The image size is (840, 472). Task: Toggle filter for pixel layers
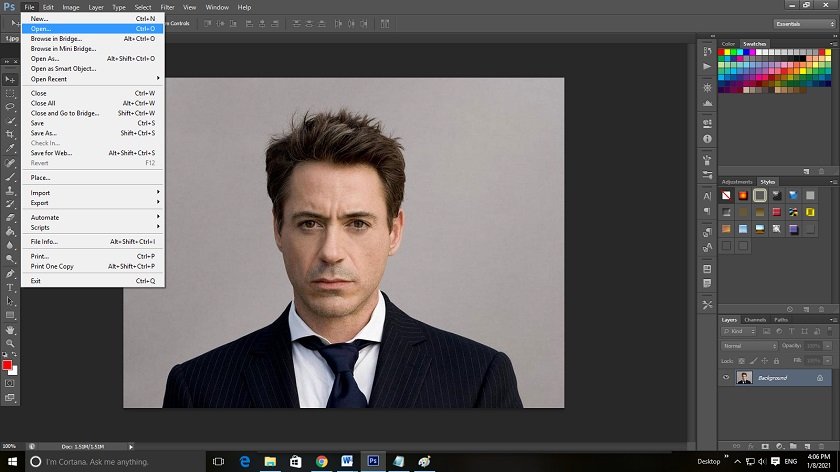[x=766, y=332]
